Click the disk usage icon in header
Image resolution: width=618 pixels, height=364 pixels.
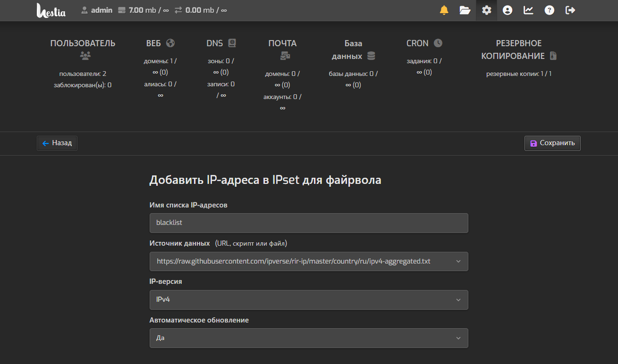tap(121, 10)
